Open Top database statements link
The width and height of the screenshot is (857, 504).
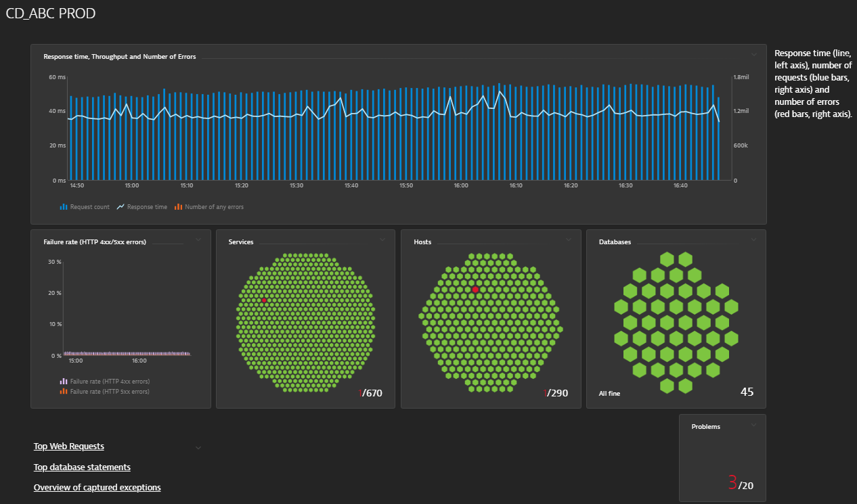pos(82,467)
